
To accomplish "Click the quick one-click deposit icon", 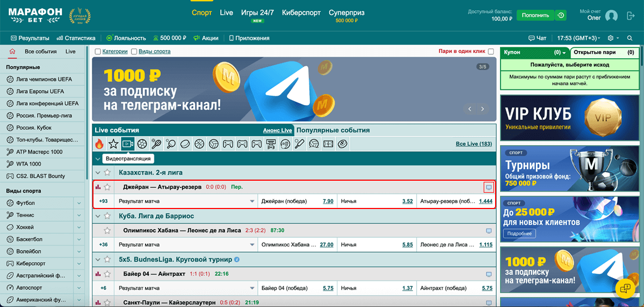I will coord(561,15).
